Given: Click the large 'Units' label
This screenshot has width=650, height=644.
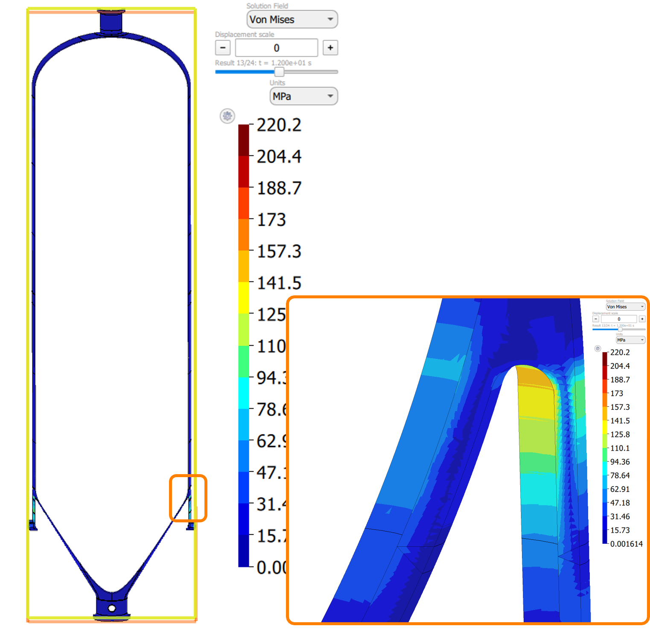Looking at the screenshot, I should point(277,83).
